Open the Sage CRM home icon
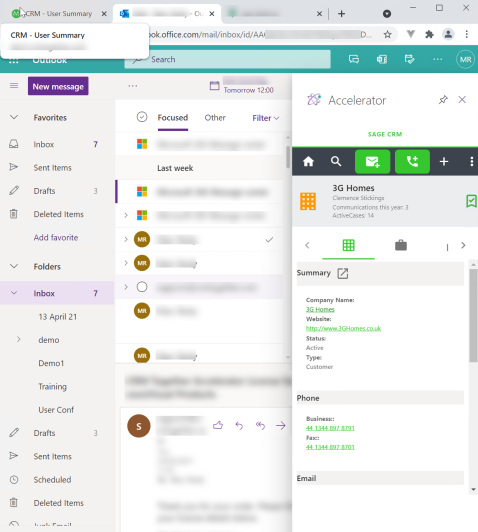The width and height of the screenshot is (478, 532). click(308, 162)
